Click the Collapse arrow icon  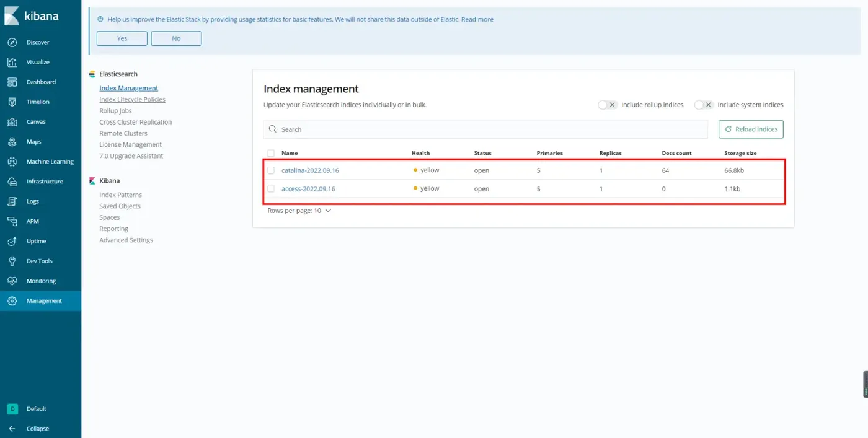[12, 429]
